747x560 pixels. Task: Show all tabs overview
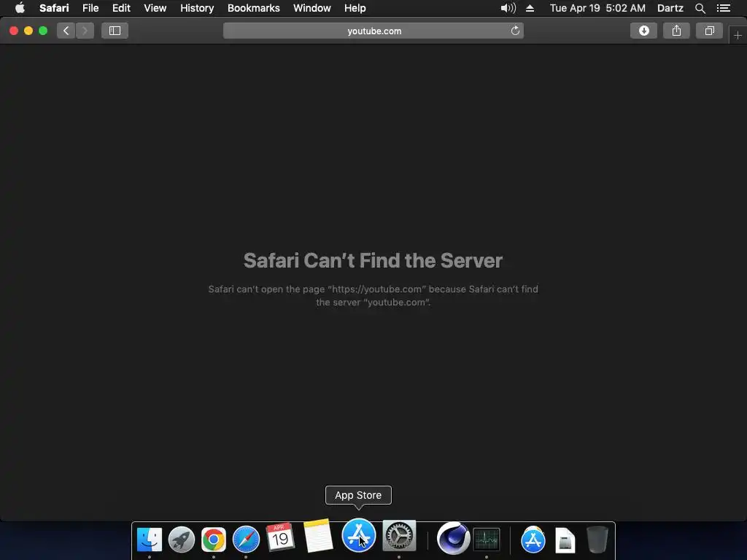[x=709, y=31]
